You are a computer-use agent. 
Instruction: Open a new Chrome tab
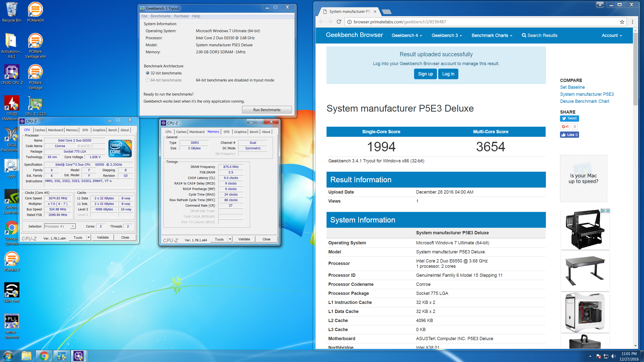386,12
